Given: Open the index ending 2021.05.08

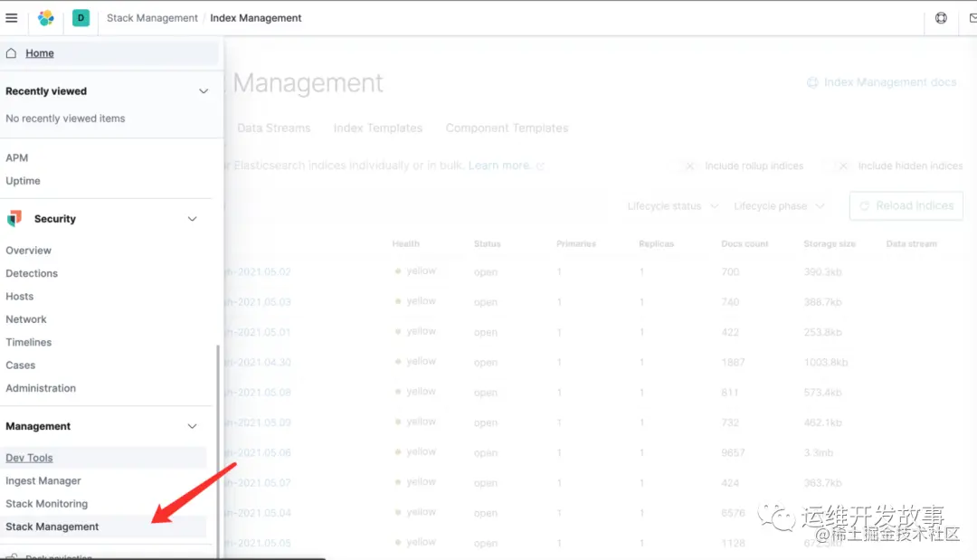Looking at the screenshot, I should click(x=258, y=393).
